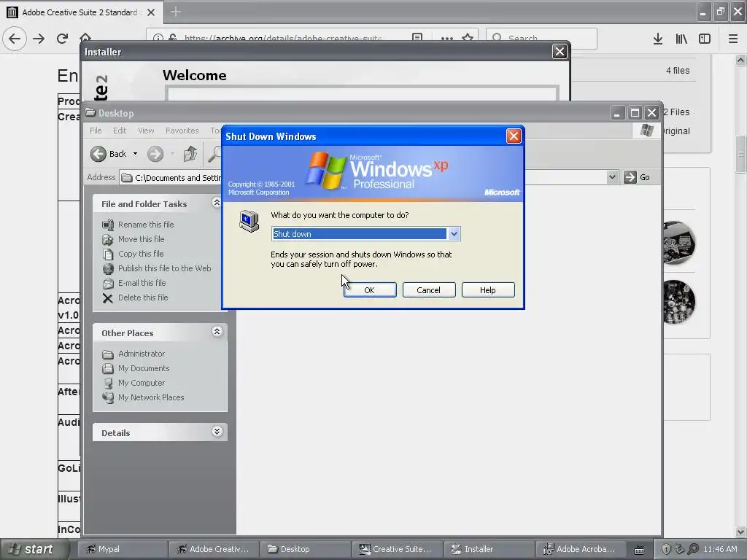This screenshot has height=560, width=747.
Task: Go forward in the Desktop explorer window
Action: (x=155, y=154)
